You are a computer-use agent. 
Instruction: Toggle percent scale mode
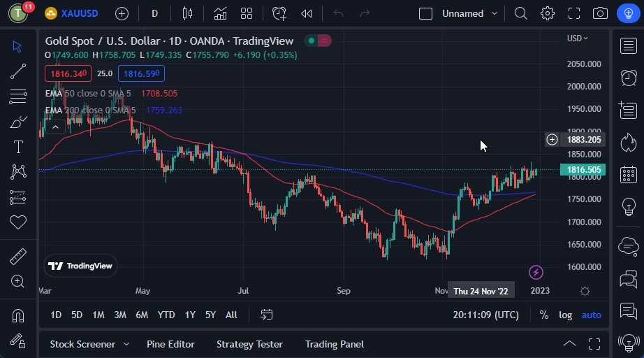pos(544,315)
